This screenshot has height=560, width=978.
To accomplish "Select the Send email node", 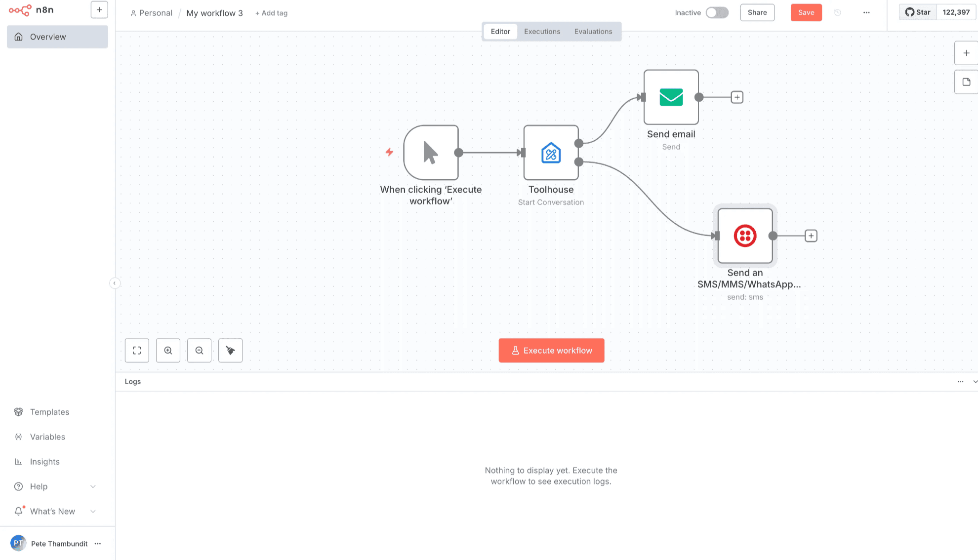I will click(671, 97).
